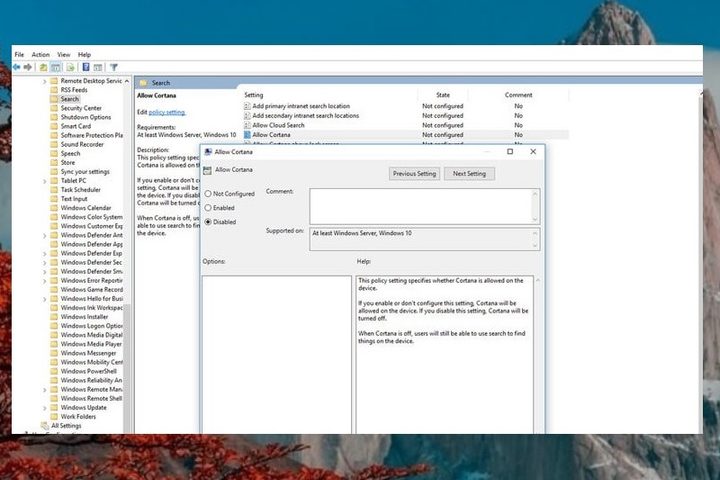Click the folder icon of Store
Image resolution: width=720 pixels, height=480 pixels.
point(54,163)
